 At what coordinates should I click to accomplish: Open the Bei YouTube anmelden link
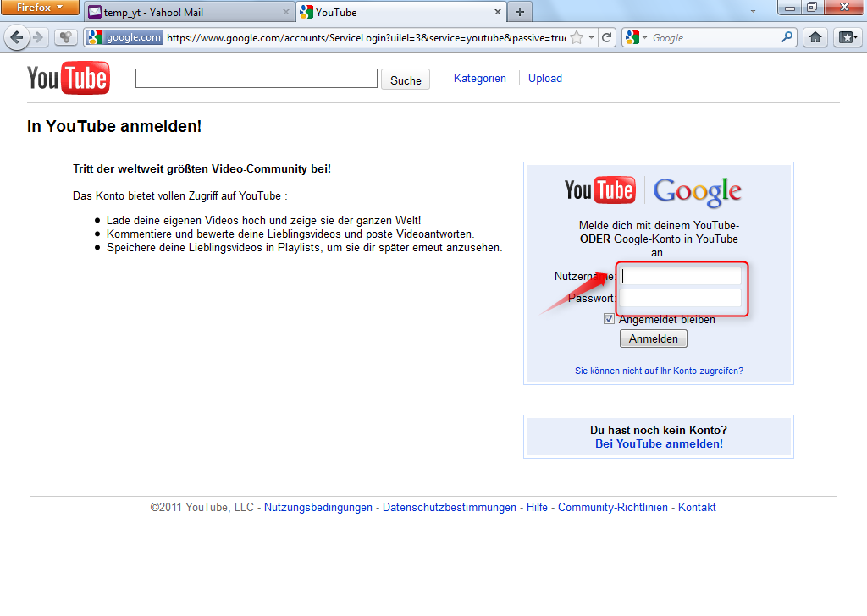(x=658, y=443)
